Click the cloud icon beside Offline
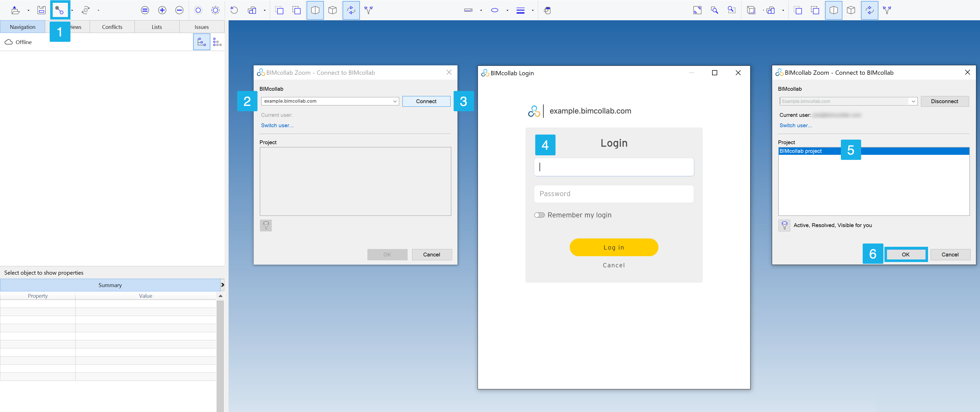 (8, 42)
